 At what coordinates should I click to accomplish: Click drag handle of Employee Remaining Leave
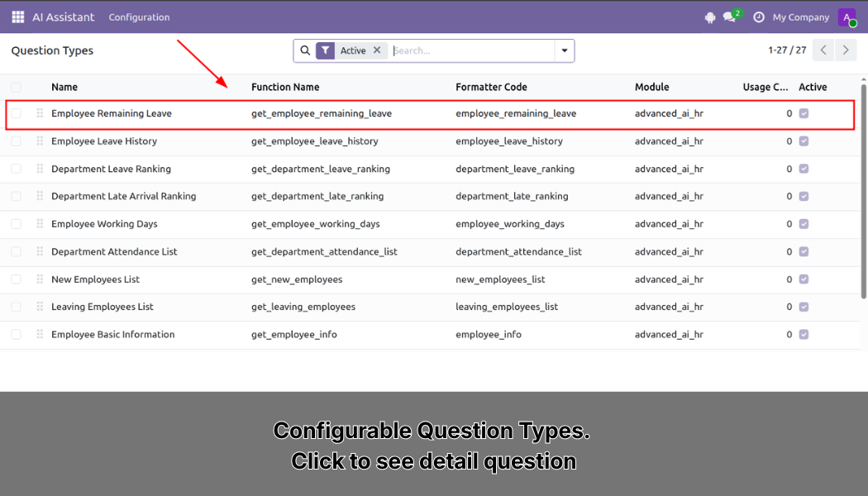click(x=40, y=113)
